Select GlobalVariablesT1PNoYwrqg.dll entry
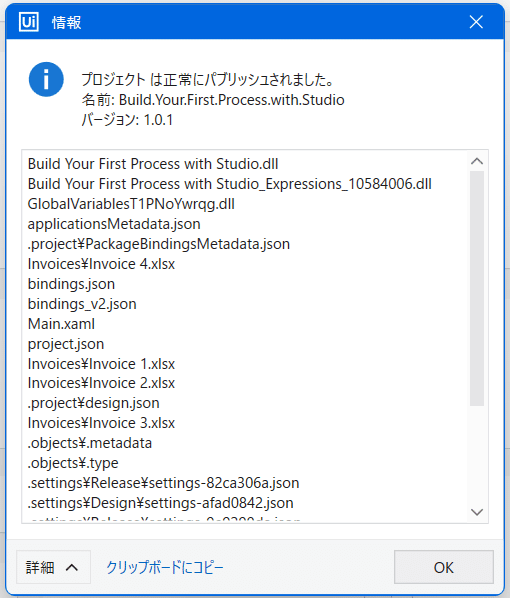The height and width of the screenshot is (598, 510). [131, 204]
